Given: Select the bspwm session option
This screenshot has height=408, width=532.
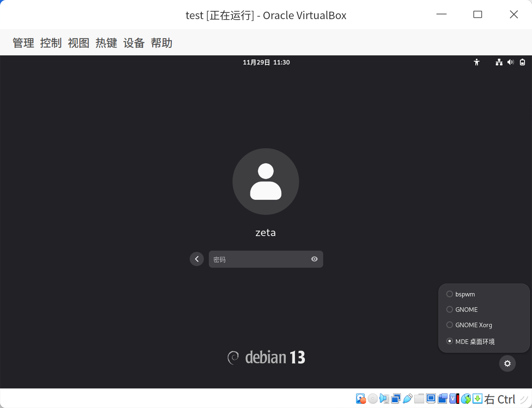Looking at the screenshot, I should pyautogui.click(x=484, y=294).
